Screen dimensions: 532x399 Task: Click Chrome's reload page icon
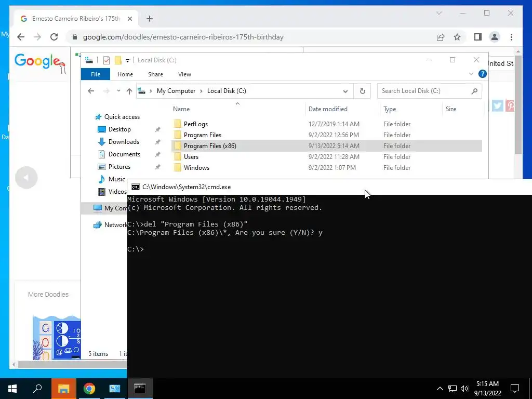54,37
